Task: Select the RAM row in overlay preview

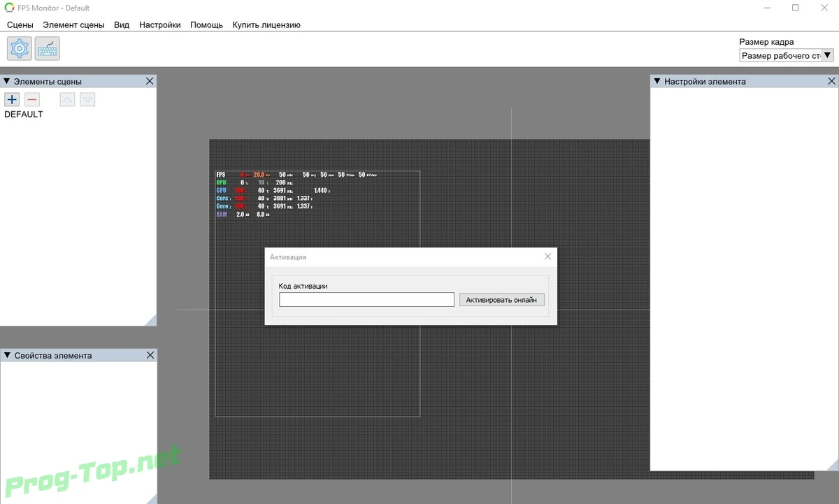Action: coord(243,215)
